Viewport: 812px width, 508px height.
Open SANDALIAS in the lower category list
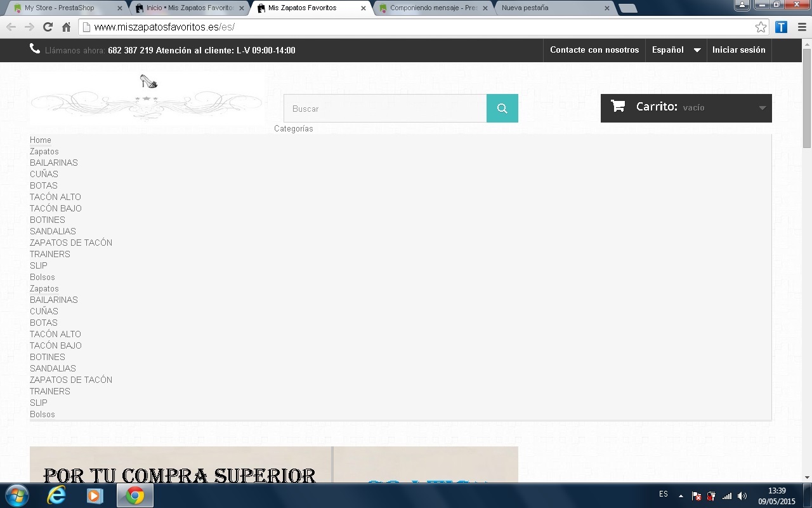pyautogui.click(x=53, y=369)
